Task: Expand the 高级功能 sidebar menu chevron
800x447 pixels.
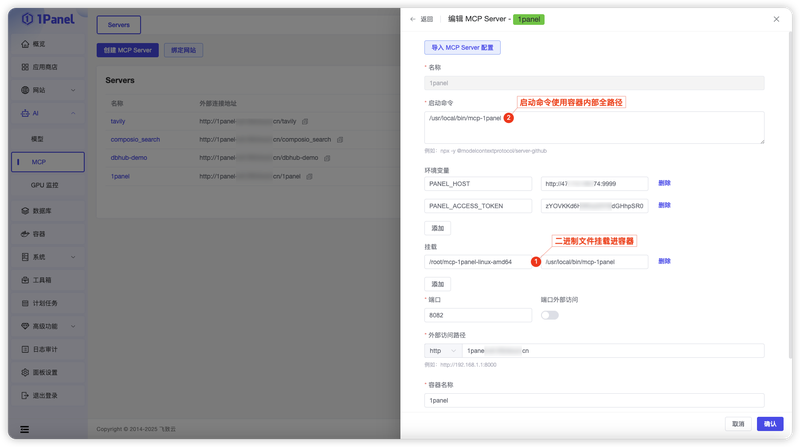Action: [73, 327]
